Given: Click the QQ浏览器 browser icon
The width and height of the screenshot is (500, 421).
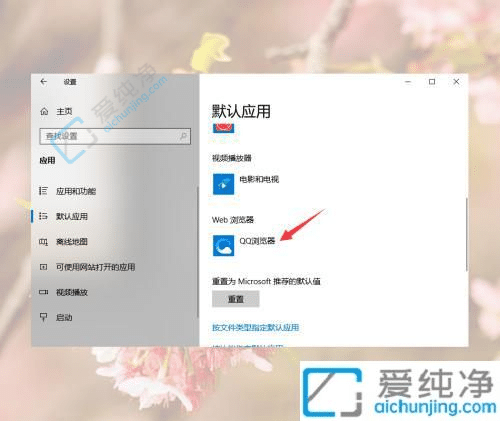Looking at the screenshot, I should point(223,245).
